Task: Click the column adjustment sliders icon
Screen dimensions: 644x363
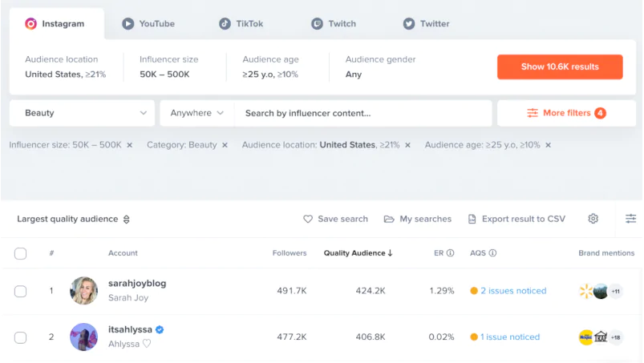Action: 631,219
